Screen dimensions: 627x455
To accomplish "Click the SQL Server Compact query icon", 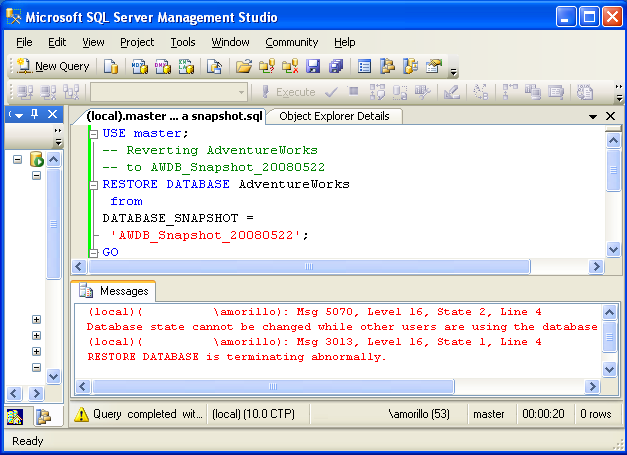I will pyautogui.click(x=214, y=66).
